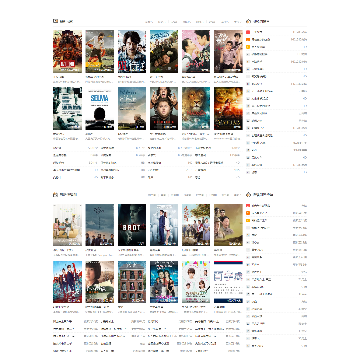Open the villagers under a tree series poster
The image size is (360, 360).
click(x=196, y=225)
